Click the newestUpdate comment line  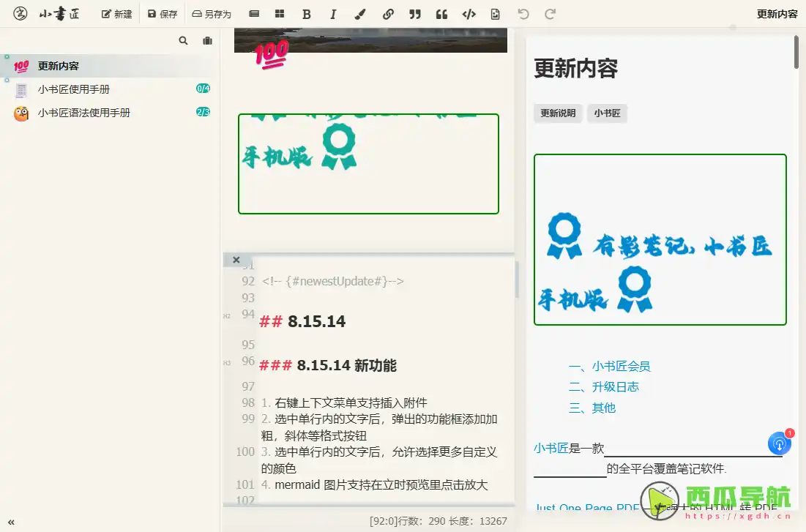coord(332,281)
